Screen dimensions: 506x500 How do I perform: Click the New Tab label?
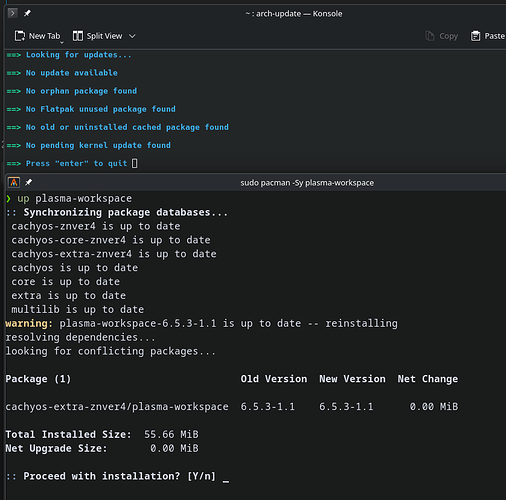point(44,36)
